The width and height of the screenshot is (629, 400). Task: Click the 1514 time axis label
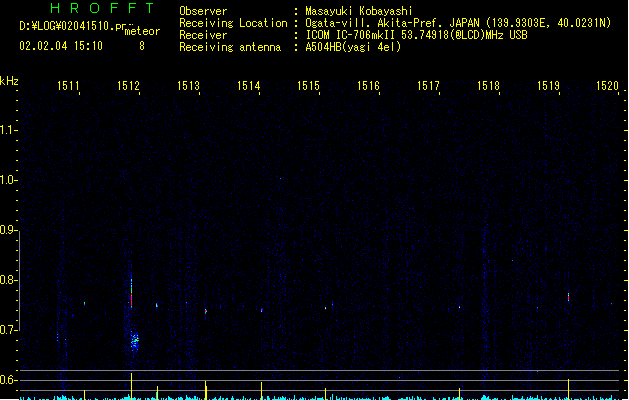point(248,86)
